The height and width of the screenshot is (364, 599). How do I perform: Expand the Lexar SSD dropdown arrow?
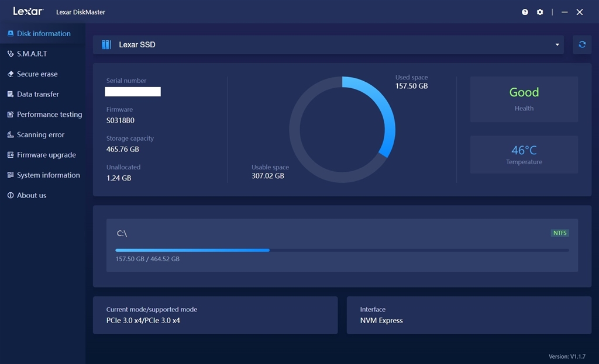tap(557, 44)
